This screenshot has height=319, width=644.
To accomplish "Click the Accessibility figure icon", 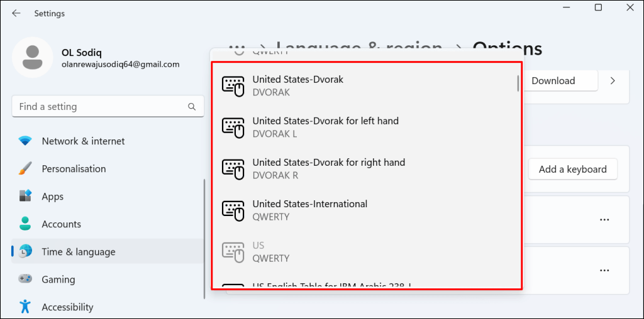I will coord(25,307).
